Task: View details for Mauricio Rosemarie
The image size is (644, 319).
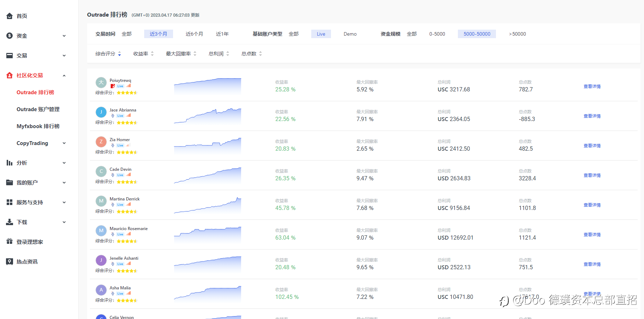Action: pyautogui.click(x=592, y=234)
